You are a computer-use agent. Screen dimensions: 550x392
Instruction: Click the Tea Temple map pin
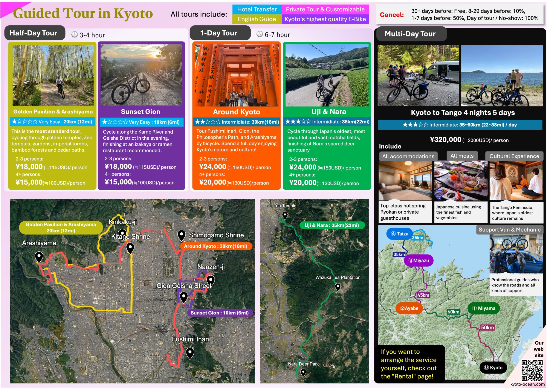tap(285, 215)
